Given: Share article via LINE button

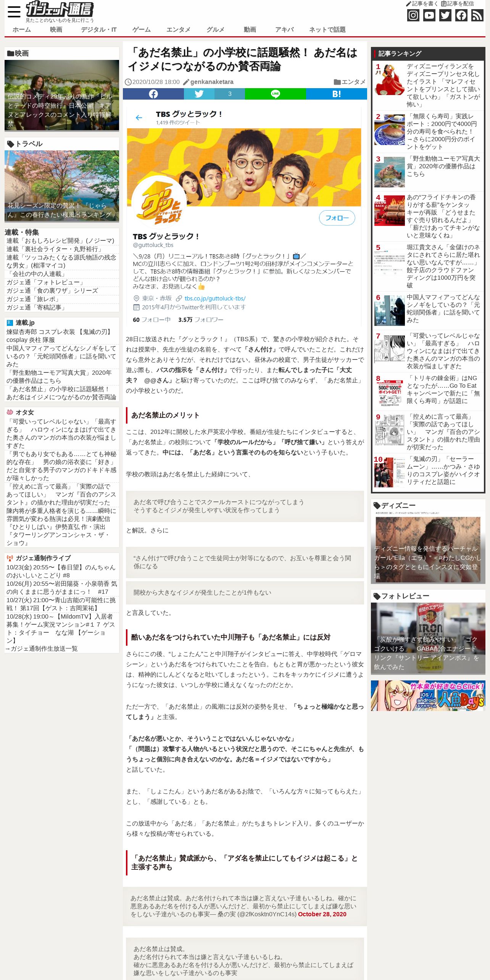Looking at the screenshot, I should (x=276, y=94).
